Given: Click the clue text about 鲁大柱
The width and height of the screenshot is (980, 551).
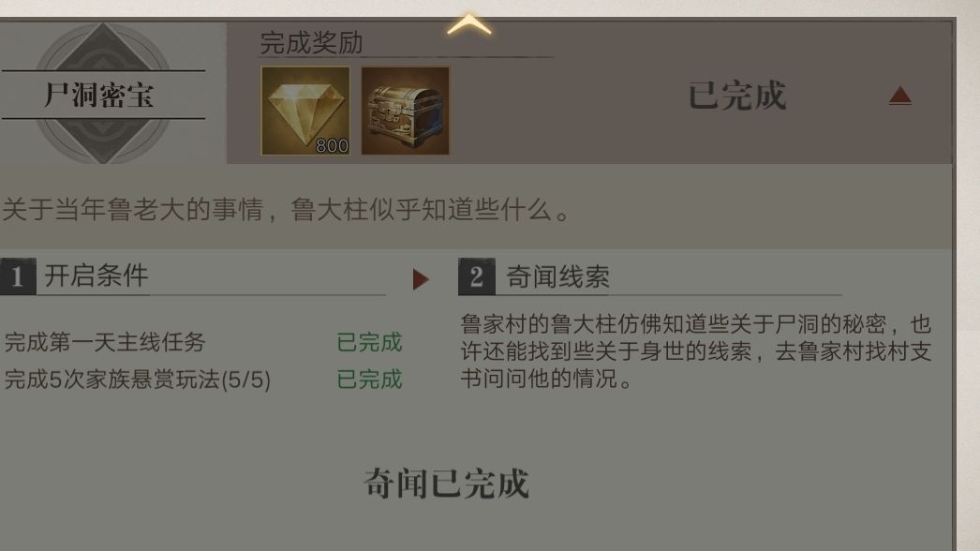Looking at the screenshot, I should (x=695, y=350).
